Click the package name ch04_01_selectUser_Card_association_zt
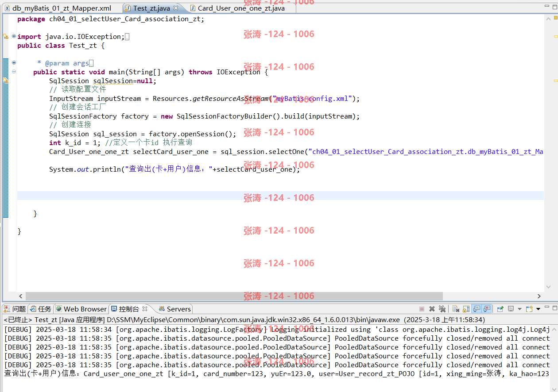This screenshot has width=558, height=392. (124, 19)
